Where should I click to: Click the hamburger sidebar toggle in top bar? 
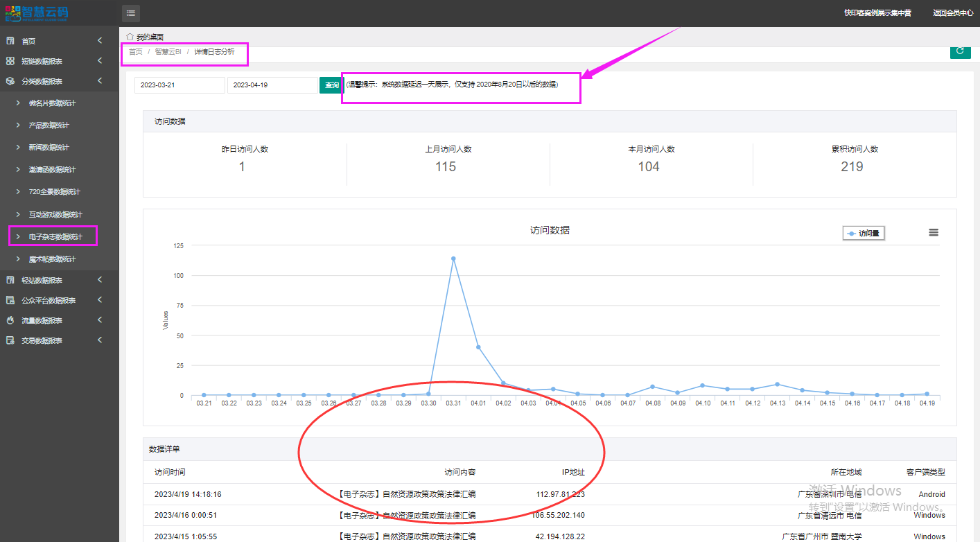[x=131, y=12]
